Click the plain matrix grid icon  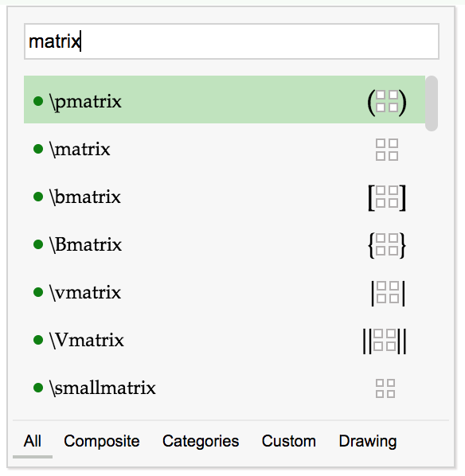(x=387, y=150)
